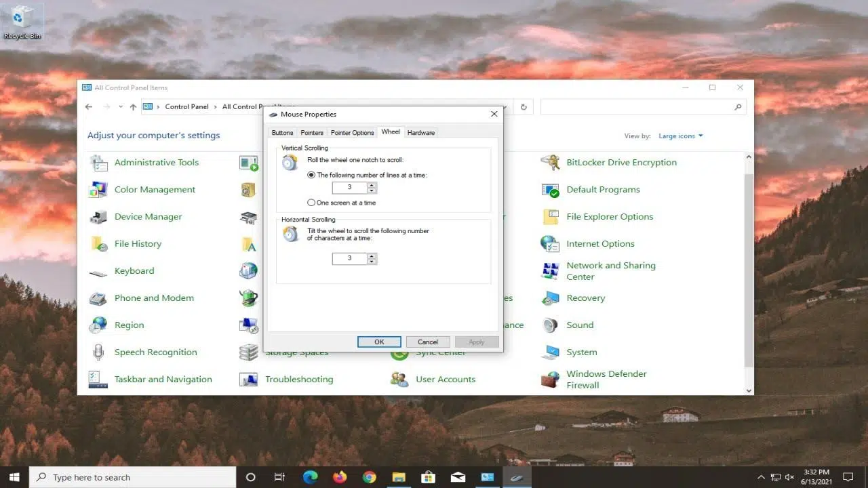This screenshot has height=488, width=868.
Task: Switch to the Pointer Options tab
Action: tap(352, 133)
